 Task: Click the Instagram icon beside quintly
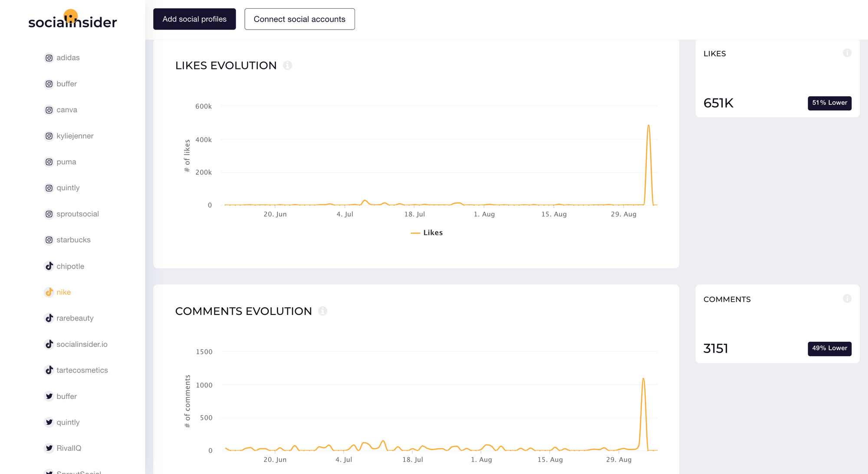tap(49, 188)
